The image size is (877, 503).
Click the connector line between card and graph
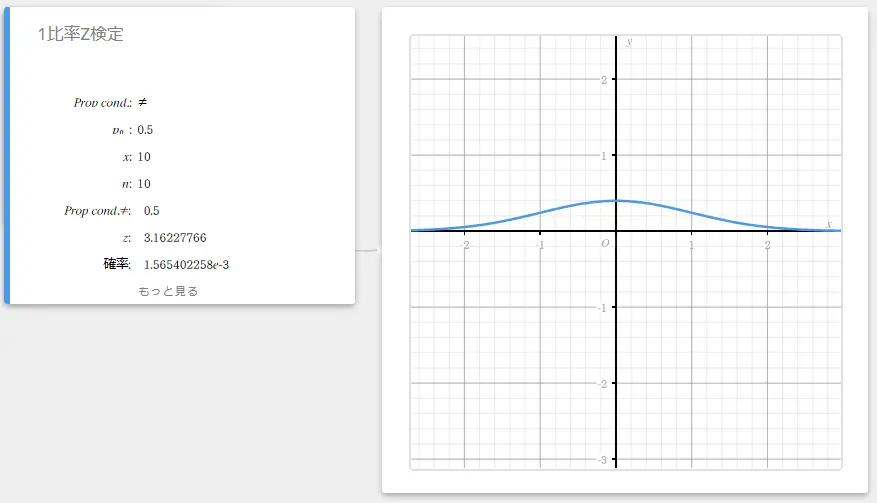(x=368, y=249)
